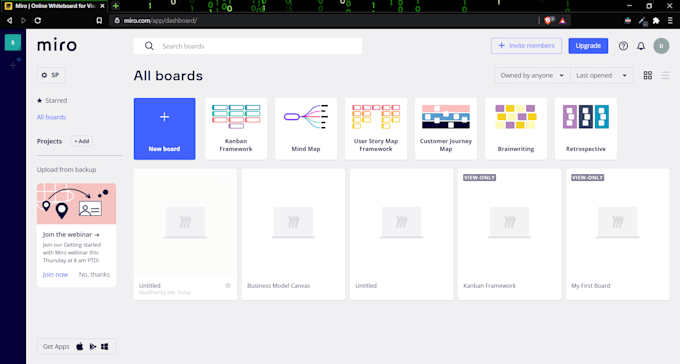Reload the browser page

coord(38,20)
